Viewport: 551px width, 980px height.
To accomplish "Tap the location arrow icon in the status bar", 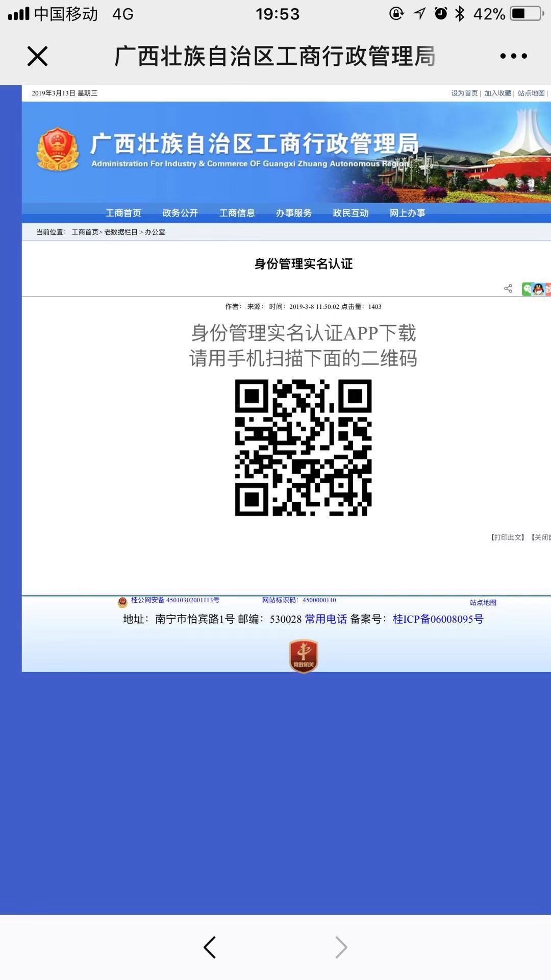I will pos(419,13).
